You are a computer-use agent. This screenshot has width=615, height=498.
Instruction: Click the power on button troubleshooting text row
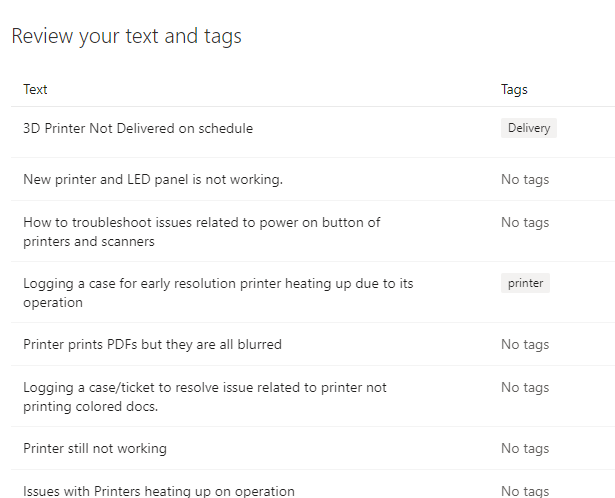[x=313, y=231]
